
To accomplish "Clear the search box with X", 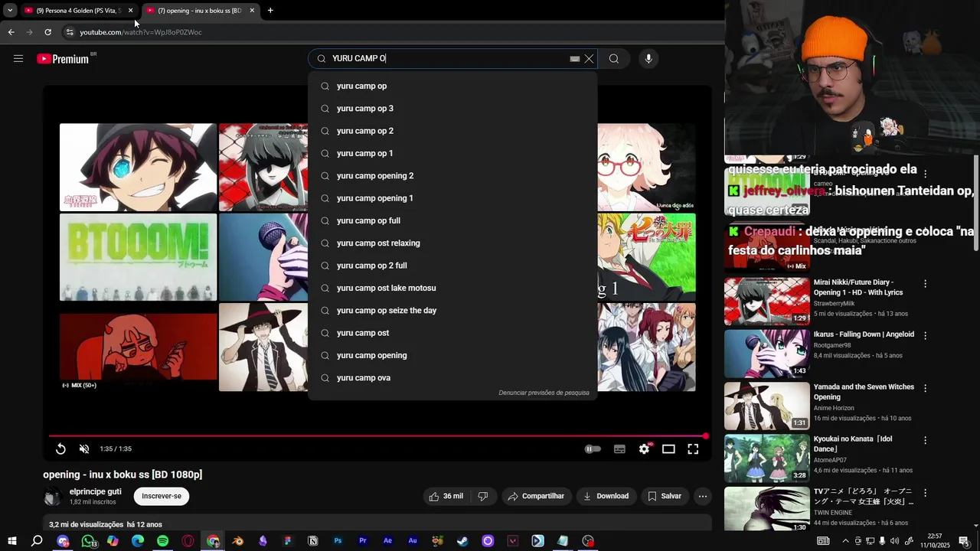I will coord(589,59).
